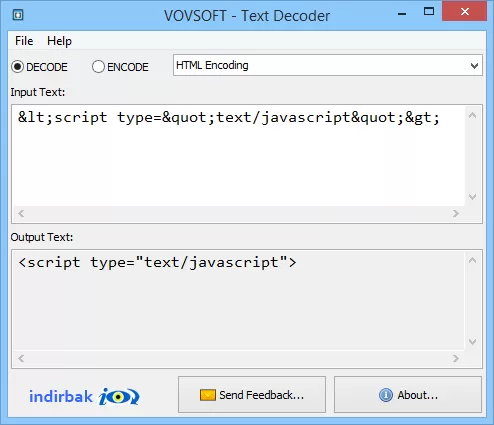This screenshot has height=425, width=494.
Task: Click the Send Feedback button
Action: (x=252, y=395)
